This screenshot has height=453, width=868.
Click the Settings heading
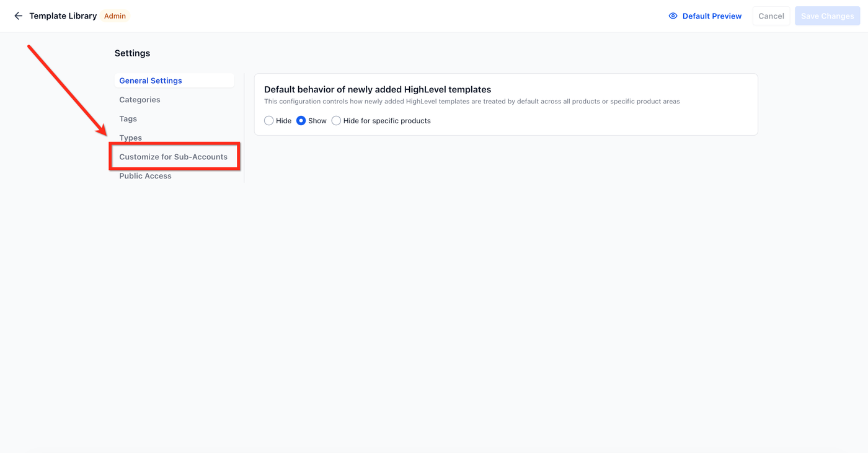coord(132,53)
